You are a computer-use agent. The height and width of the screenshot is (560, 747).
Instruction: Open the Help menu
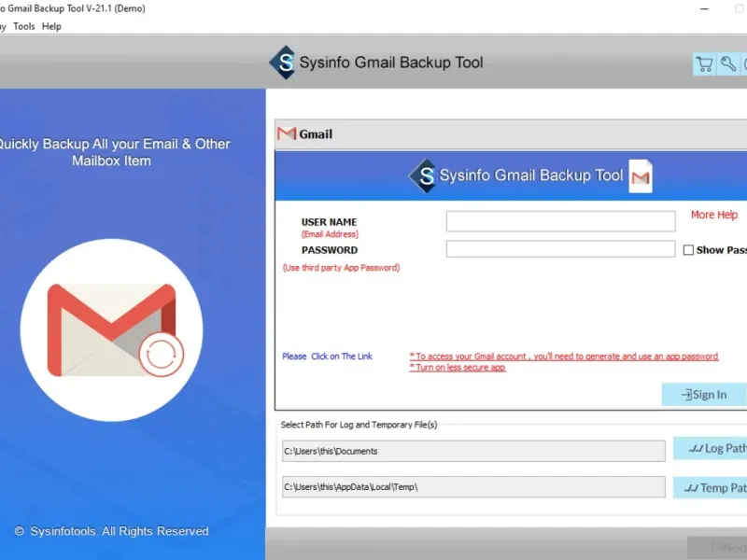tap(51, 26)
